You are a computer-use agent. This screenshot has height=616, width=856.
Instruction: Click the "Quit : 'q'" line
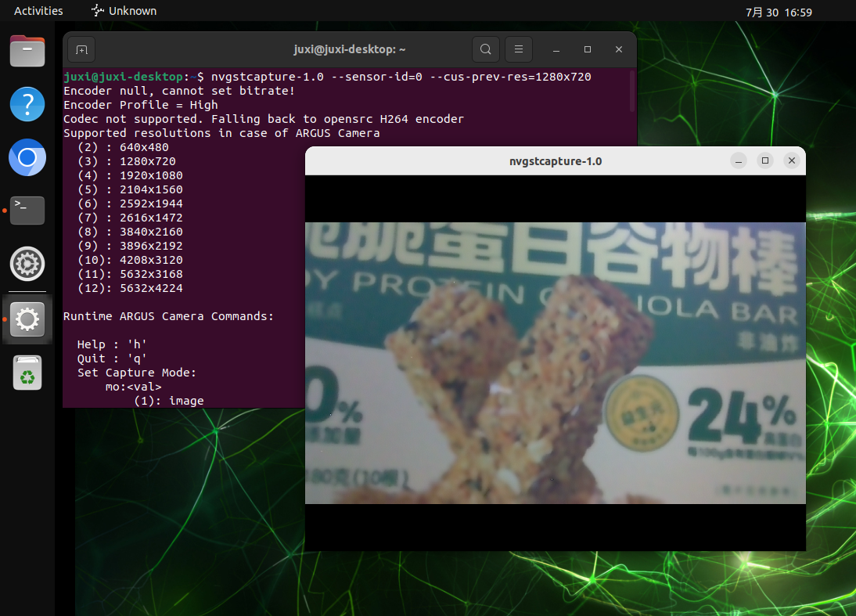click(112, 358)
